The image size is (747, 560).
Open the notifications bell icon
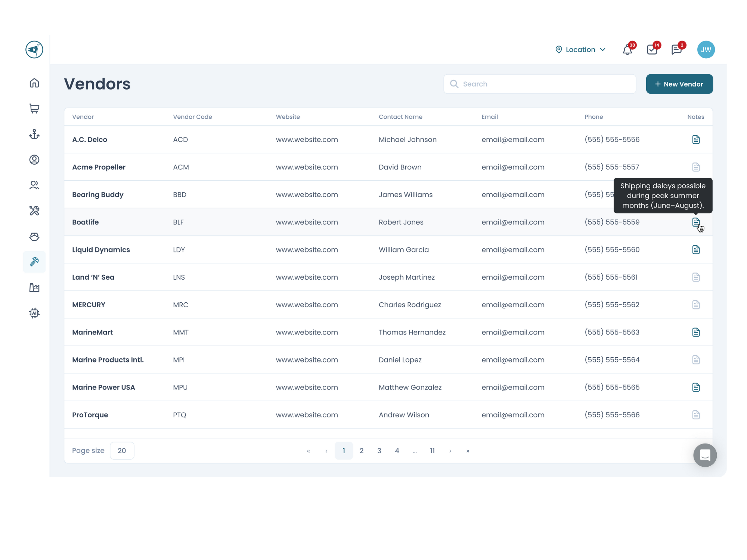click(x=627, y=50)
